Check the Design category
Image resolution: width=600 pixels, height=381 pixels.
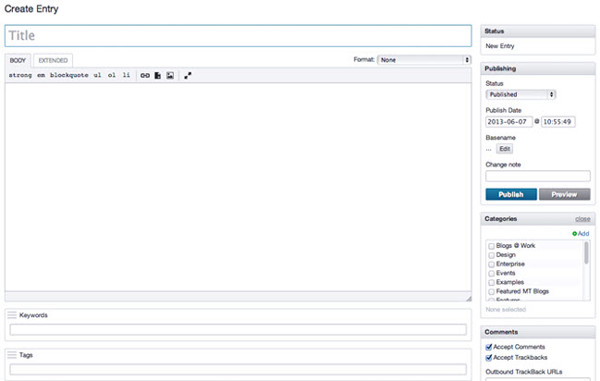(x=491, y=255)
